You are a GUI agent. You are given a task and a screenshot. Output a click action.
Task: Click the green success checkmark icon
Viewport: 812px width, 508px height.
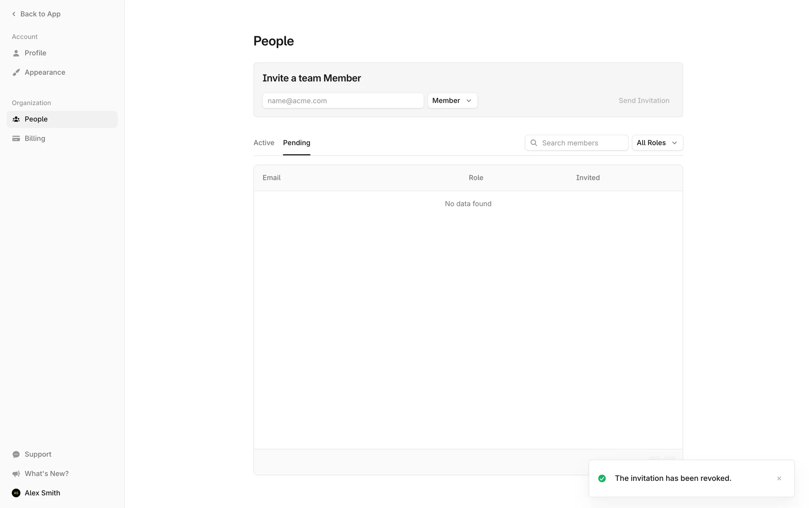pos(602,478)
